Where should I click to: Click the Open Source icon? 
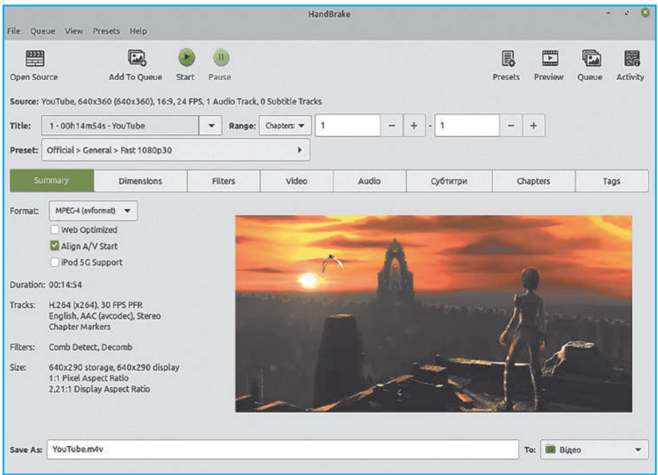pos(34,59)
